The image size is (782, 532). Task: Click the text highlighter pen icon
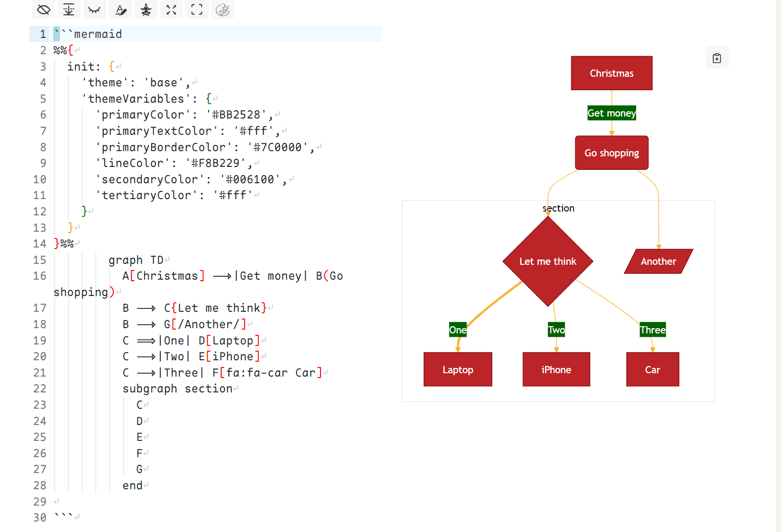(x=120, y=9)
